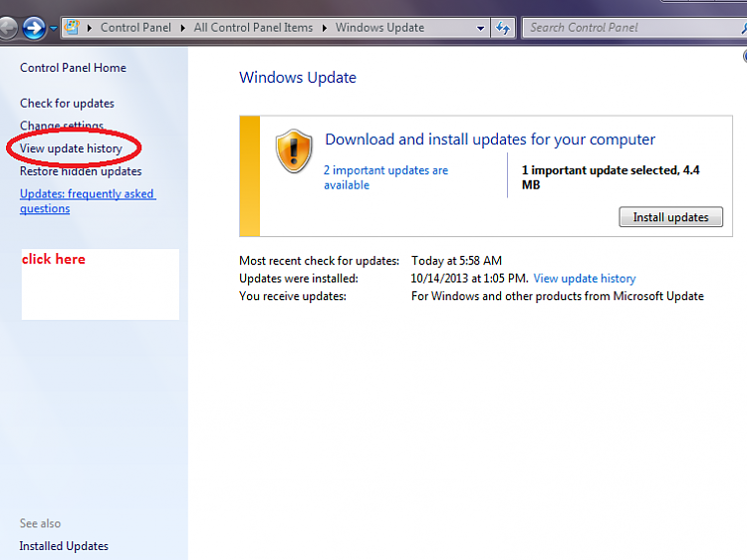Open Control Panel Home

(x=73, y=68)
